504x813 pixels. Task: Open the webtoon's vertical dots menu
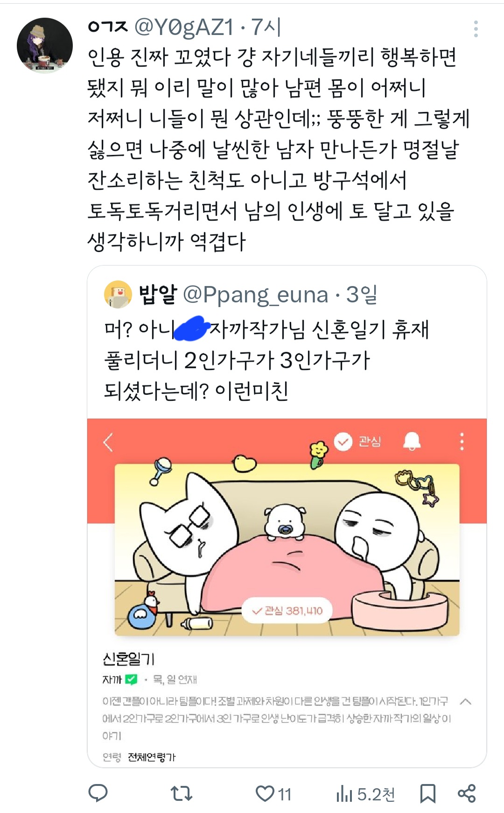pos(462,441)
